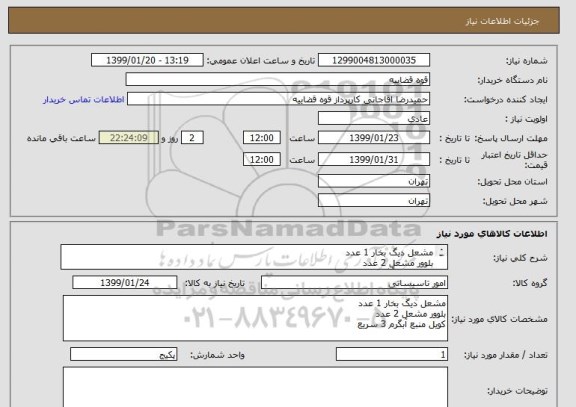576x407 pixels.
Task: Click the label تاریخ و ساعت اعلان عمومی
Action: (x=261, y=61)
